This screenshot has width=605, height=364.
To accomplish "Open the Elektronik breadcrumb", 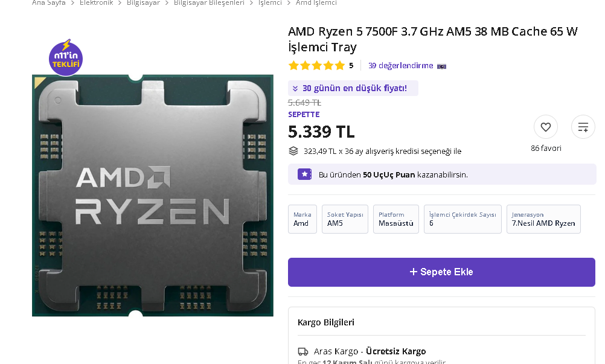I will [96, 3].
